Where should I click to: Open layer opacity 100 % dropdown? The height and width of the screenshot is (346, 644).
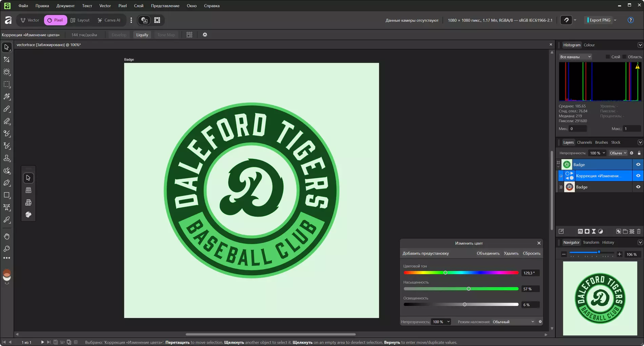pos(597,153)
